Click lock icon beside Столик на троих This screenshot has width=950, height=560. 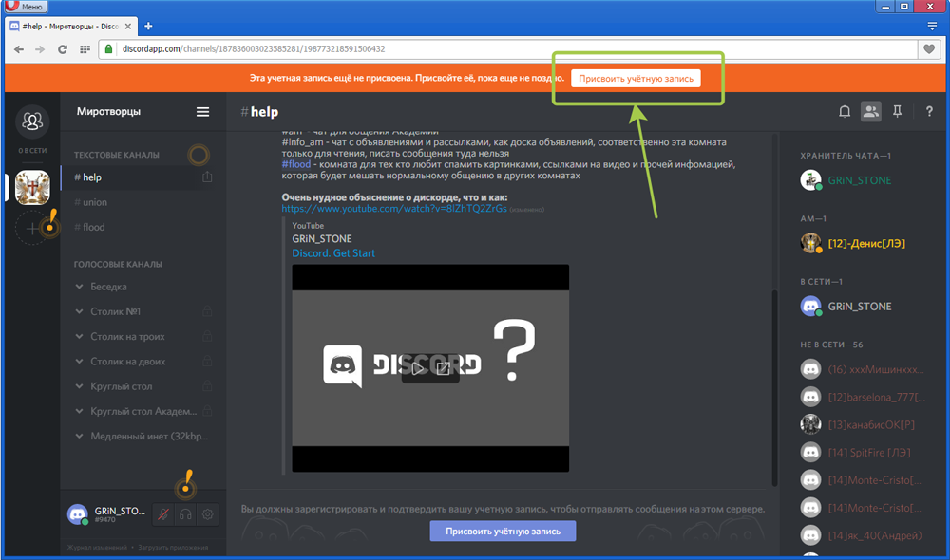pyautogui.click(x=207, y=336)
